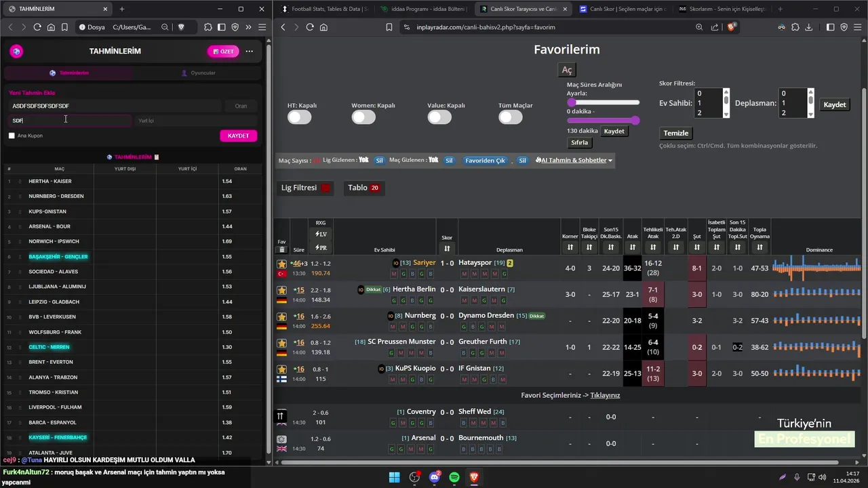Open downloads icon in right browser toolbar
Image resolution: width=868 pixels, height=488 pixels.
808,27
